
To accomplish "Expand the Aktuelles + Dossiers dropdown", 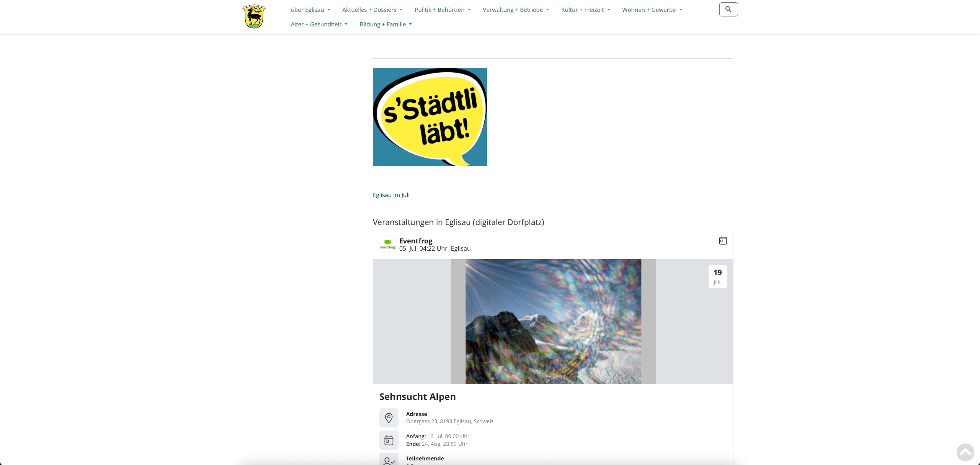I will 372,10.
